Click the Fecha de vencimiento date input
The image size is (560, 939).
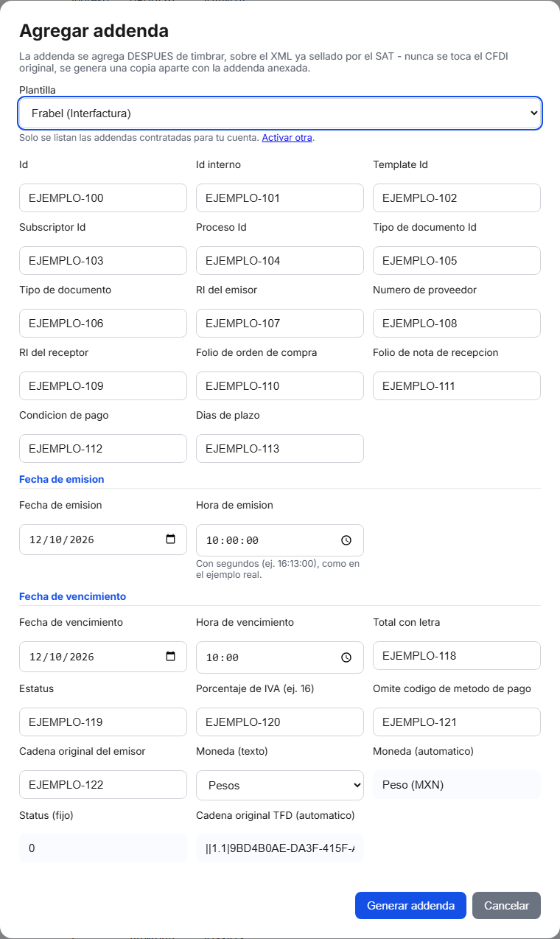pos(103,657)
